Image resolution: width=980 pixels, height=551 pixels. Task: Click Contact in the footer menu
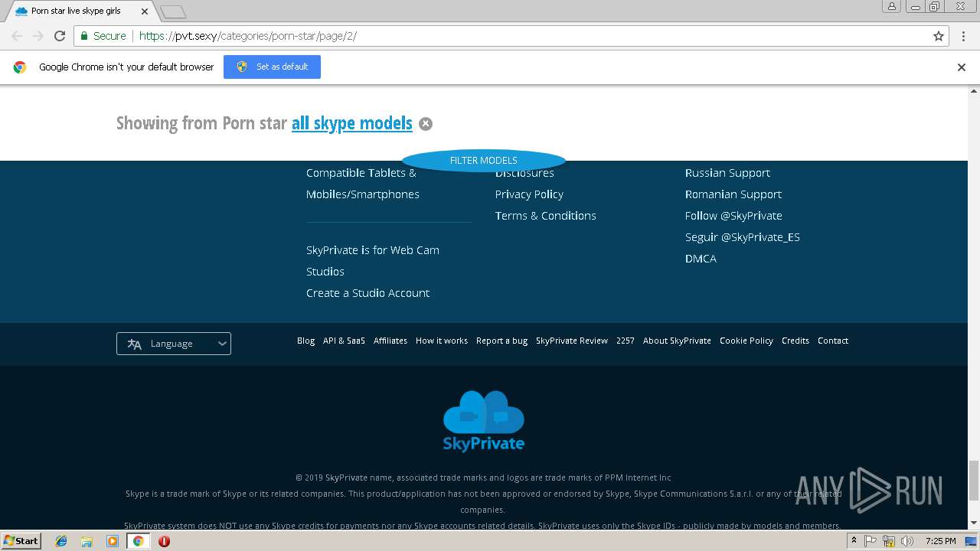click(833, 341)
